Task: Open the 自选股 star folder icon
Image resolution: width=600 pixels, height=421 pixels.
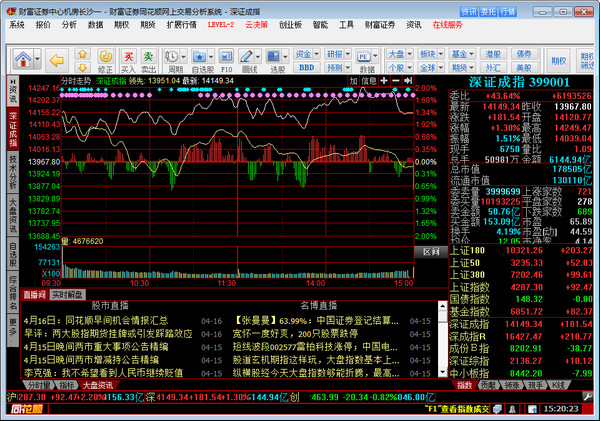Action: (199, 57)
